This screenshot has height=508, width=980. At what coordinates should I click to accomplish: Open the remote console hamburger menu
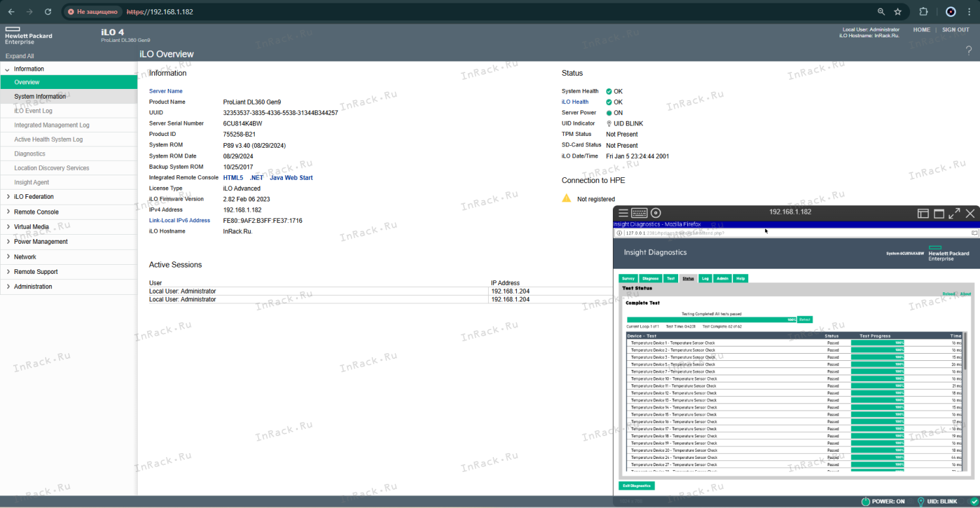(623, 213)
